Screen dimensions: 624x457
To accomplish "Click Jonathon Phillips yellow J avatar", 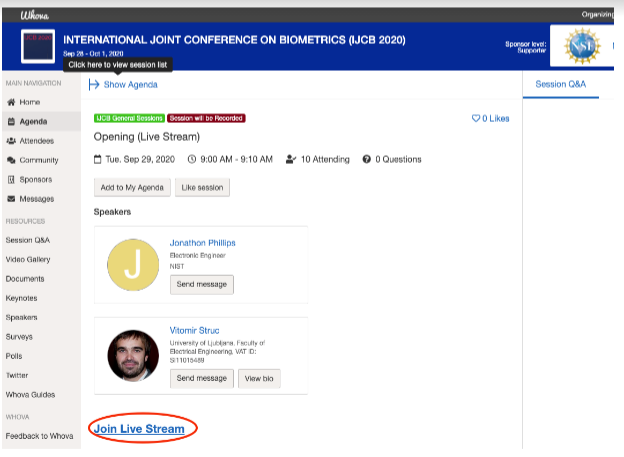I will click(x=133, y=265).
